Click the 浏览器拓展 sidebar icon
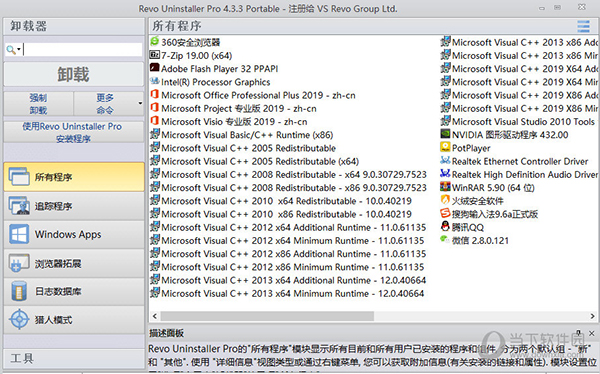The height and width of the screenshot is (374, 600). point(19,263)
